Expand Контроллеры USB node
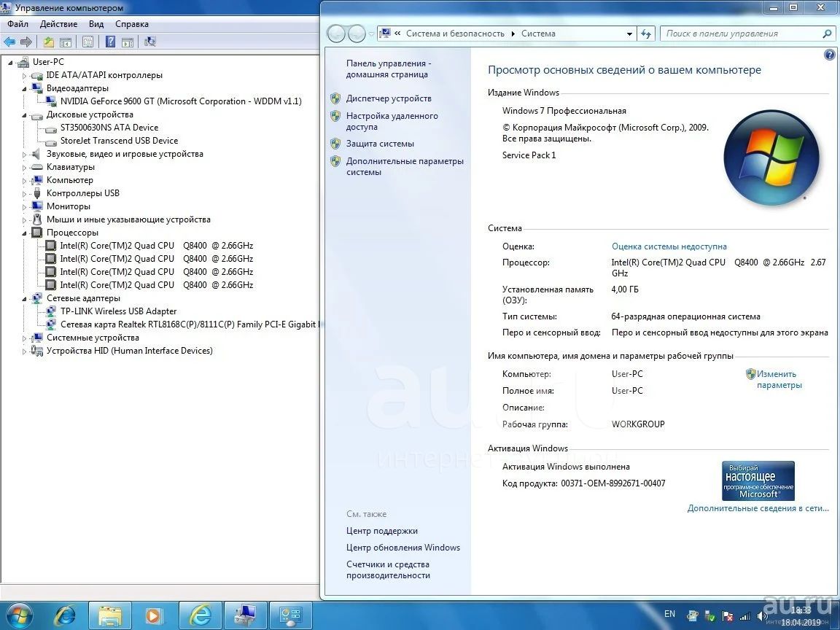 coord(24,194)
